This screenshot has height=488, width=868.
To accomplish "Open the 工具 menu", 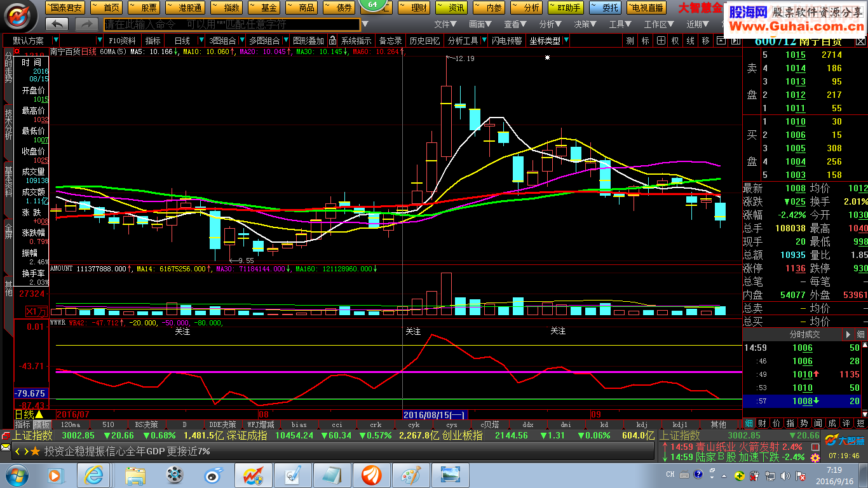I will [x=620, y=24].
